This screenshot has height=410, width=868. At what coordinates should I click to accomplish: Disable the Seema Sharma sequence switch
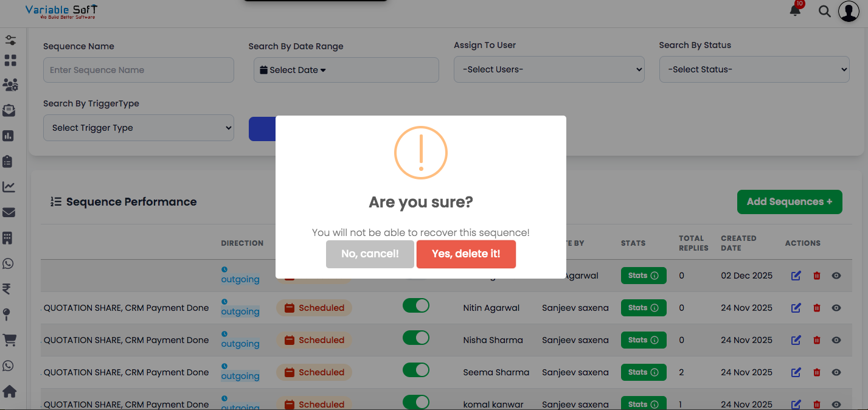[x=416, y=370]
